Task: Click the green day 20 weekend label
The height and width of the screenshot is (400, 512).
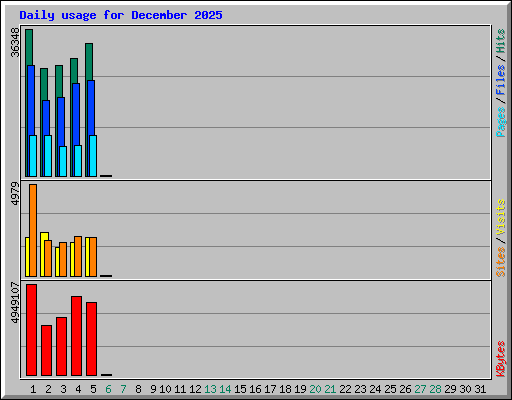Action: [x=315, y=389]
